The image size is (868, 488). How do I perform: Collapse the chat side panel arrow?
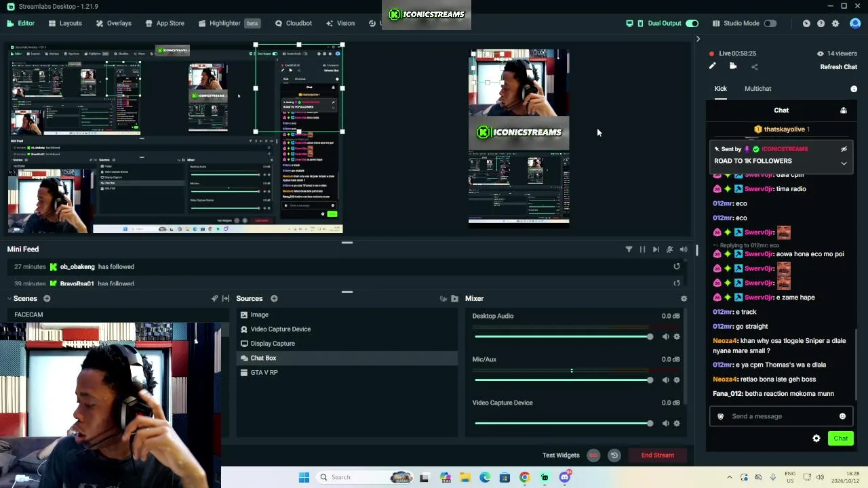click(x=698, y=39)
